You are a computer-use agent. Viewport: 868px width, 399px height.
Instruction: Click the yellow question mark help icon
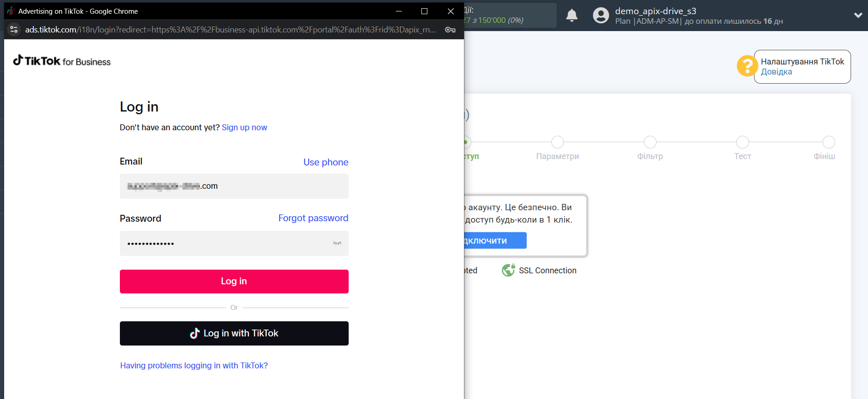click(746, 66)
